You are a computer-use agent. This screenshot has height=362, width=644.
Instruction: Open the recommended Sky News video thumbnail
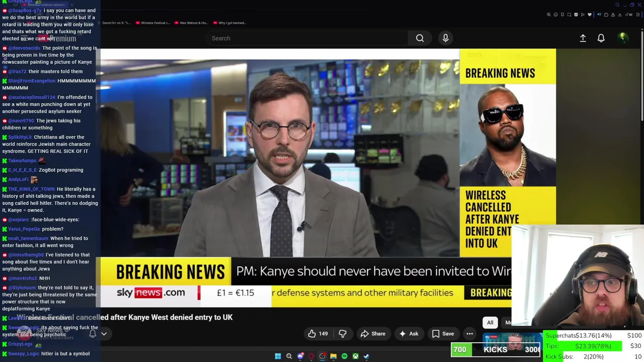(512, 342)
